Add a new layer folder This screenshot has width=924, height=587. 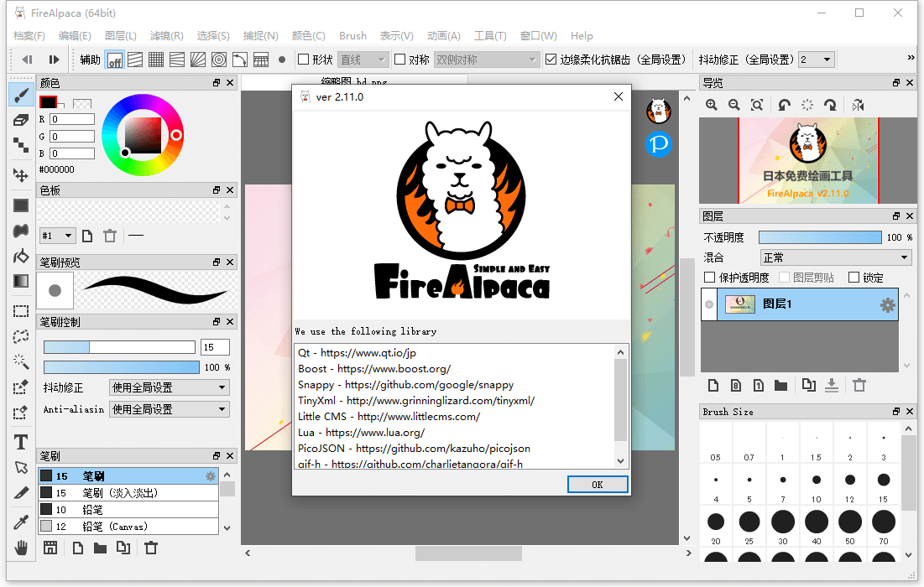(780, 385)
